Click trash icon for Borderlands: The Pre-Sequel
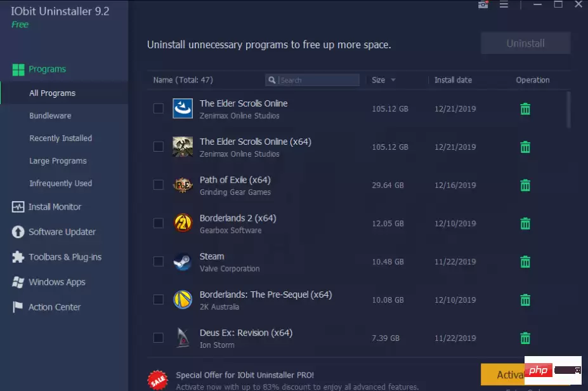Image resolution: width=588 pixels, height=391 pixels. tap(525, 300)
